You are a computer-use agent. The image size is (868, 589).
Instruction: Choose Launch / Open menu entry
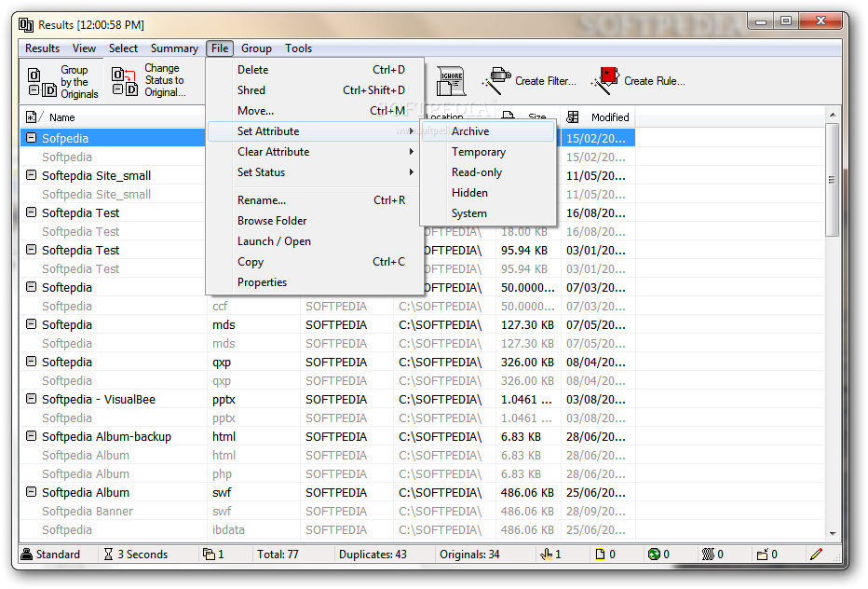pyautogui.click(x=315, y=241)
